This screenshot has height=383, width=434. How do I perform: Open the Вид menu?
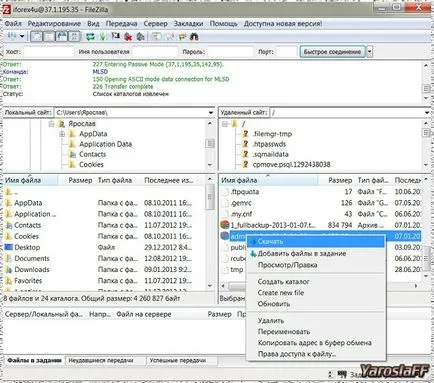click(93, 24)
